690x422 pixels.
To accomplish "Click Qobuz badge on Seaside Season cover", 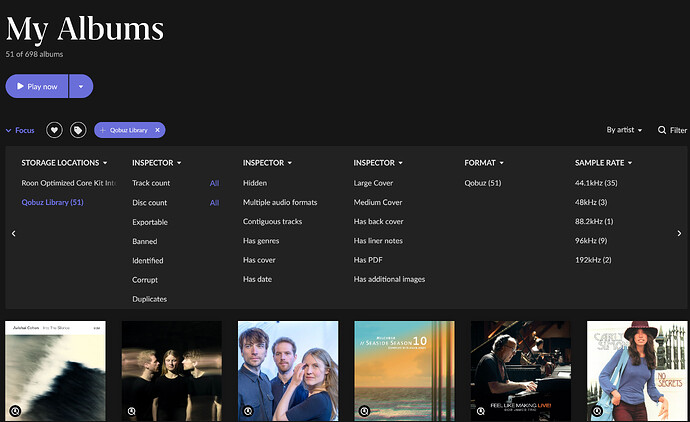I will [x=364, y=411].
